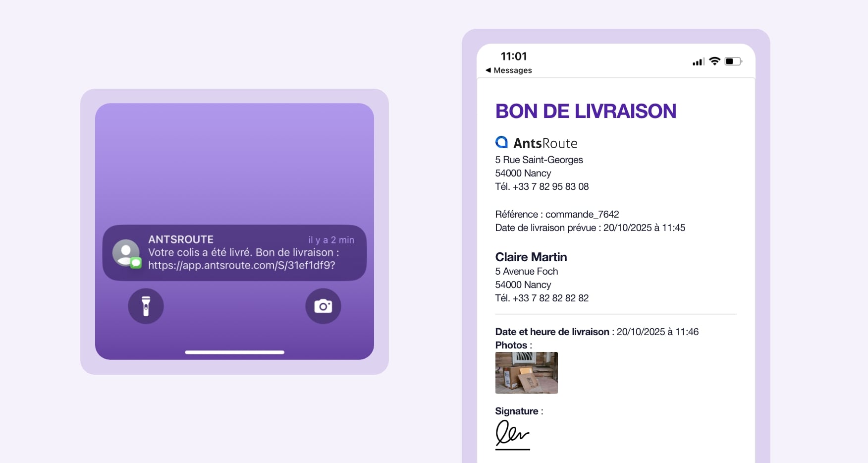
Task: Click the Wi-Fi icon in the status bar
Action: coord(714,61)
